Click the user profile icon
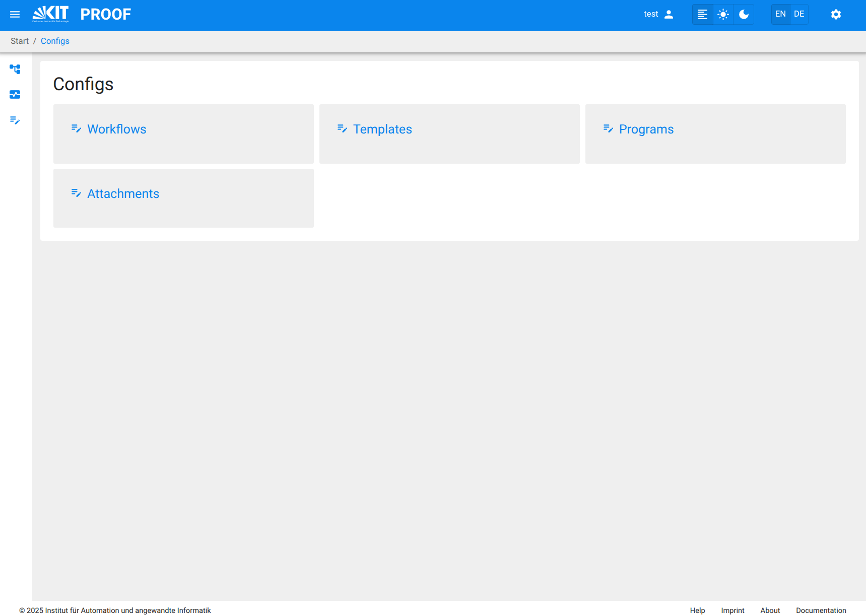This screenshot has height=616, width=866. pos(669,15)
